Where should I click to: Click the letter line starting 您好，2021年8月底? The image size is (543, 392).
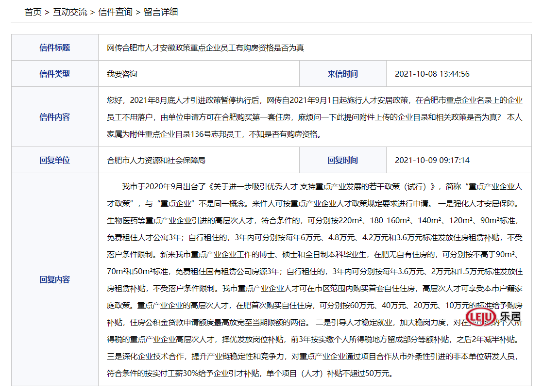coord(314,100)
